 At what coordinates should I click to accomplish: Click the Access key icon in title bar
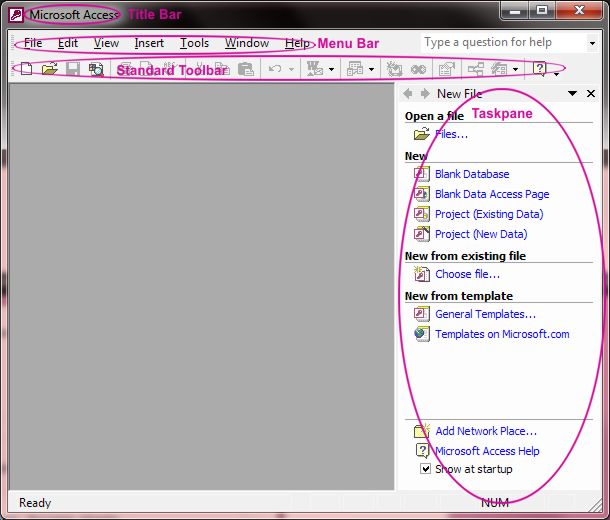[16, 15]
